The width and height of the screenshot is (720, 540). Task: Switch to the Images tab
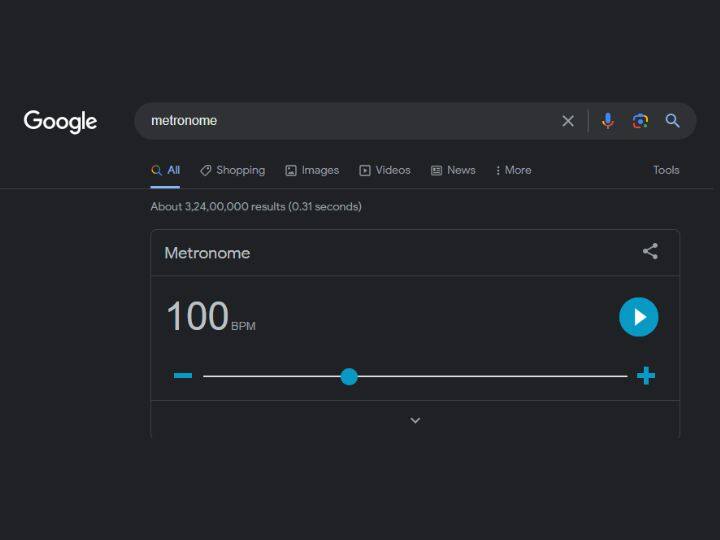(x=312, y=170)
